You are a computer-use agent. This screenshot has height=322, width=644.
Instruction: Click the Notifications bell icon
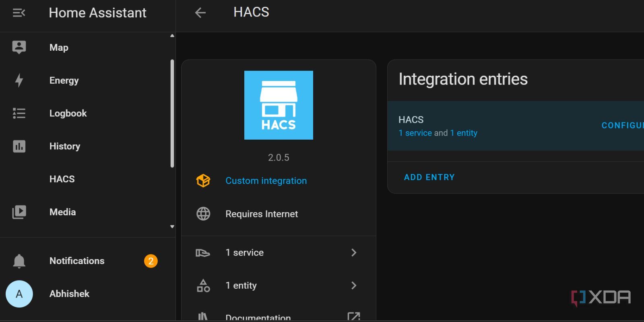click(19, 261)
